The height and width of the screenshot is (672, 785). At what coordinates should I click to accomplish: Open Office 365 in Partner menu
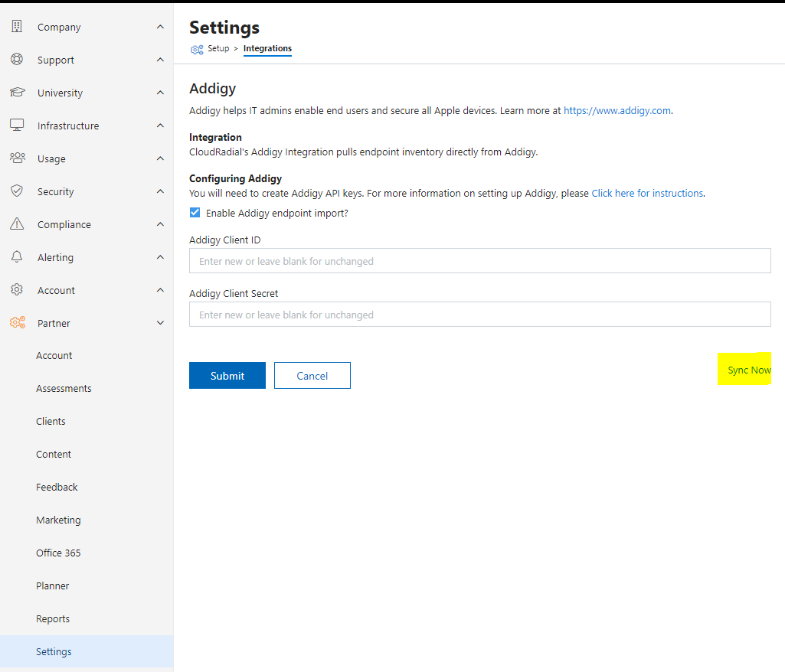point(58,553)
